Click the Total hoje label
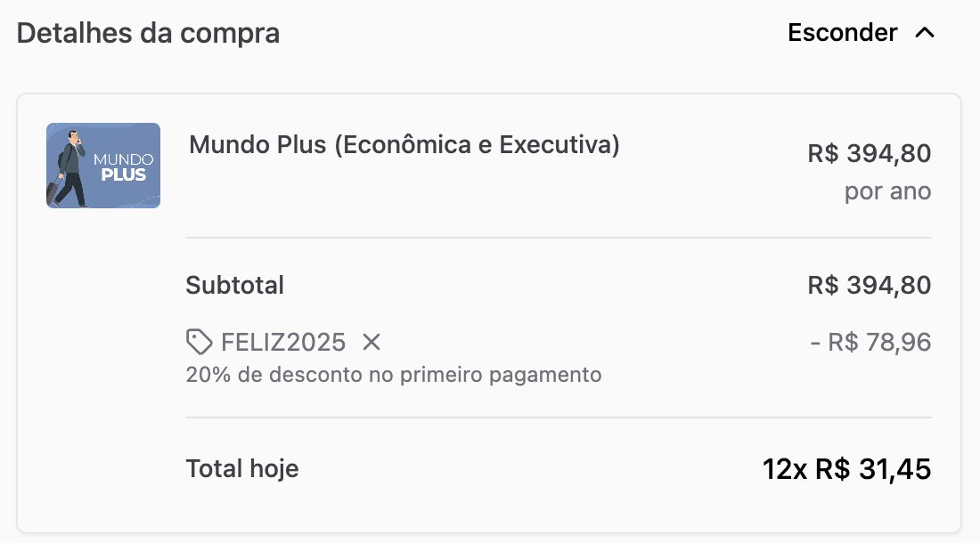This screenshot has width=980, height=543. pyautogui.click(x=241, y=469)
